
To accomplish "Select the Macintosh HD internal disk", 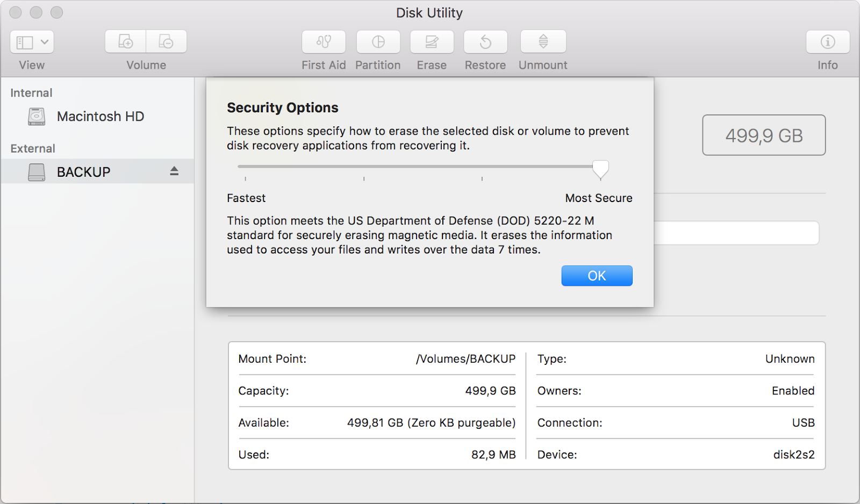I will click(x=100, y=117).
